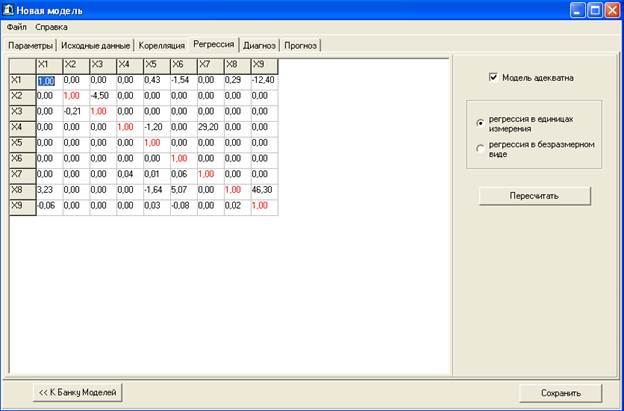Click cell -4,50 in row X2

pos(103,98)
